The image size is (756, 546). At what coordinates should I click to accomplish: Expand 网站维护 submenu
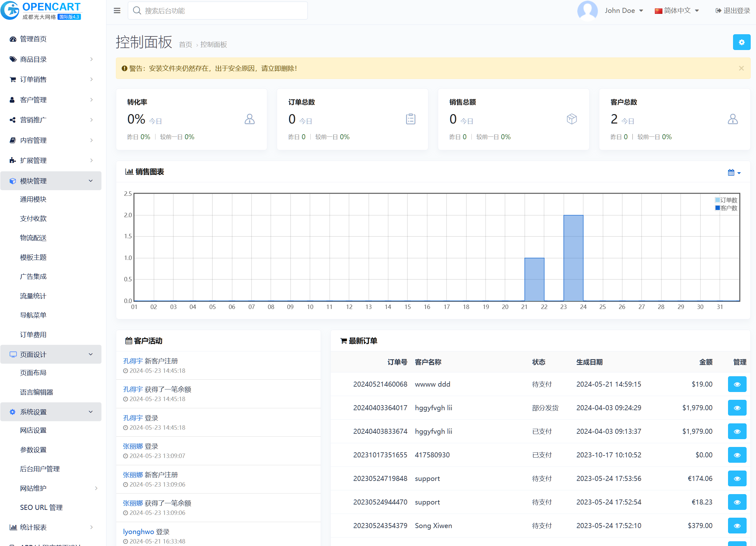click(x=59, y=488)
